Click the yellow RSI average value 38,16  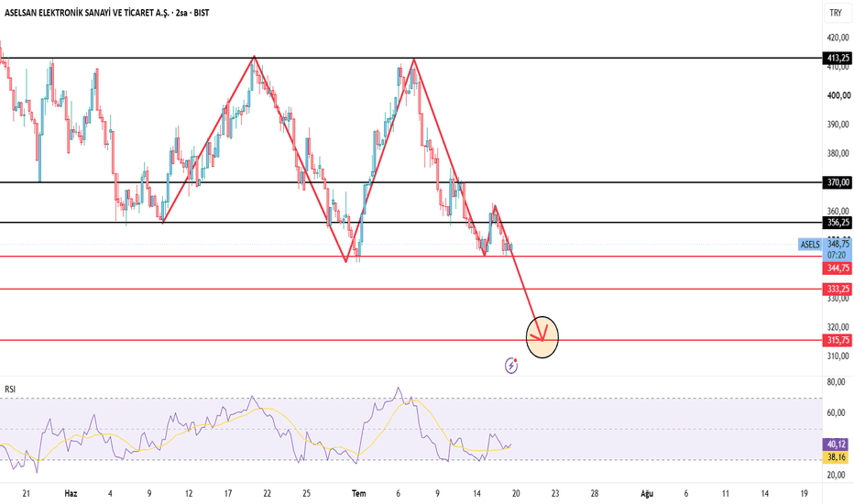[836, 457]
